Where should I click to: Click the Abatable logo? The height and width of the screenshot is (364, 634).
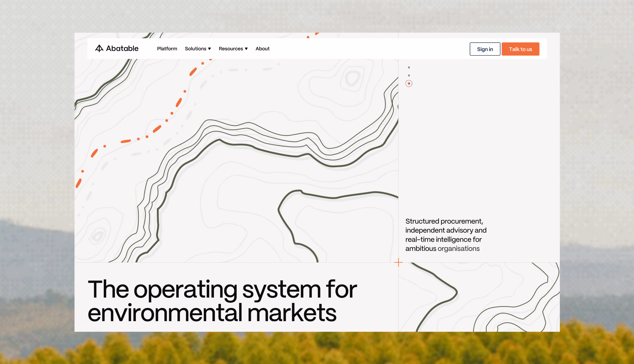click(117, 49)
